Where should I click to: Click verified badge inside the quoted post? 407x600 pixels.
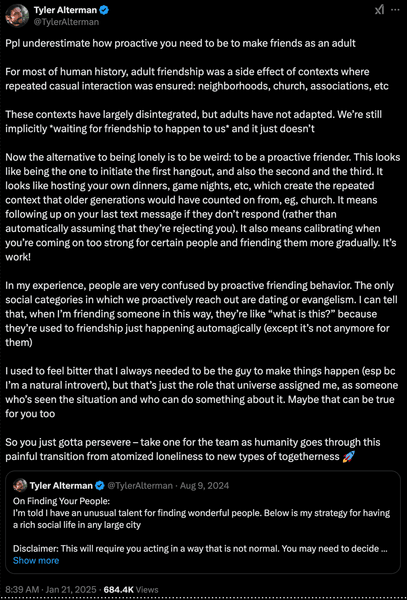pyautogui.click(x=99, y=486)
